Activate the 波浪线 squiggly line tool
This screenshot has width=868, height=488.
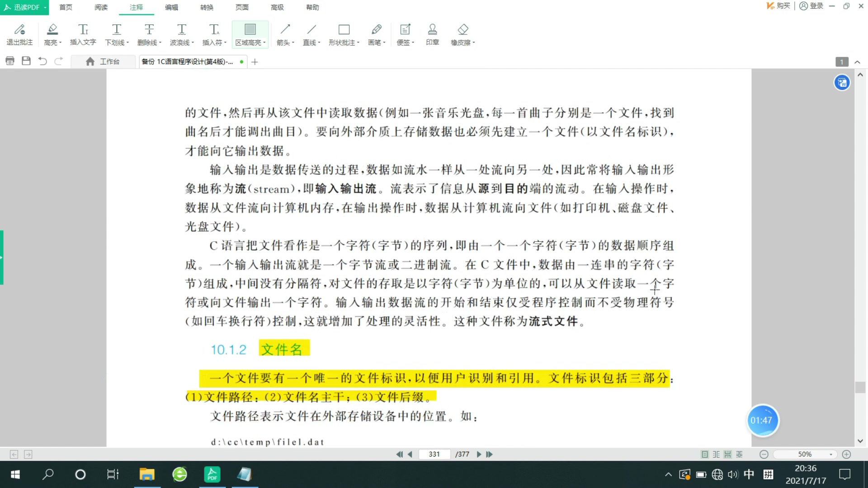coord(180,32)
